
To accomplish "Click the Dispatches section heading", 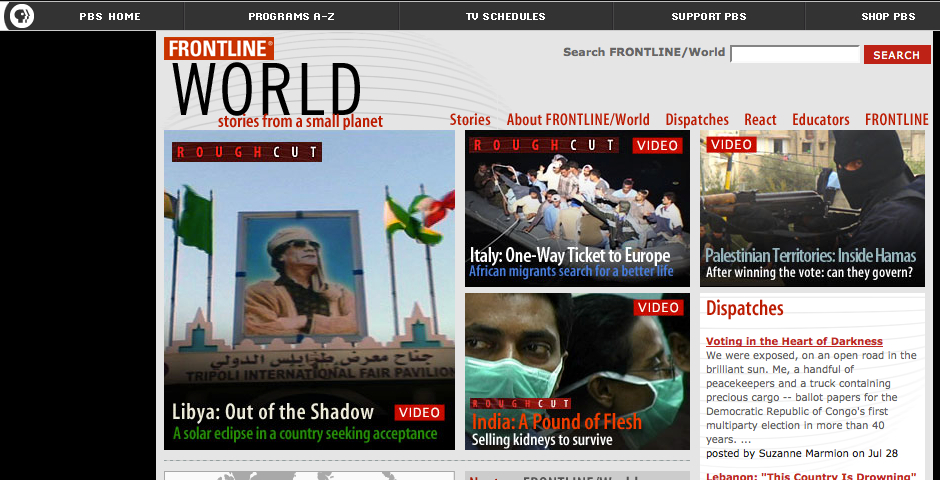I will (745, 309).
